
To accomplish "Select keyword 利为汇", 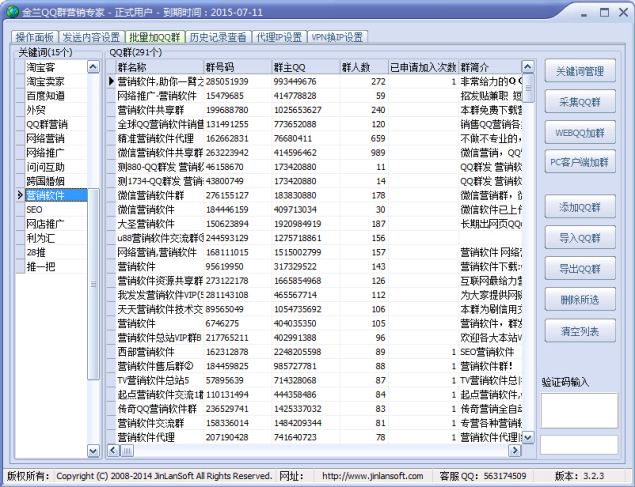I will pyautogui.click(x=56, y=238).
